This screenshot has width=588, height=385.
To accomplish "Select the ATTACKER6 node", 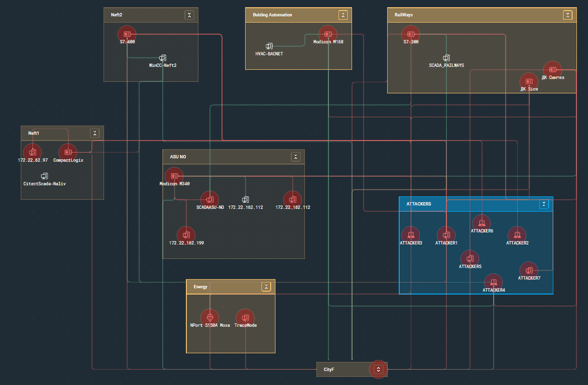I will pyautogui.click(x=482, y=223).
